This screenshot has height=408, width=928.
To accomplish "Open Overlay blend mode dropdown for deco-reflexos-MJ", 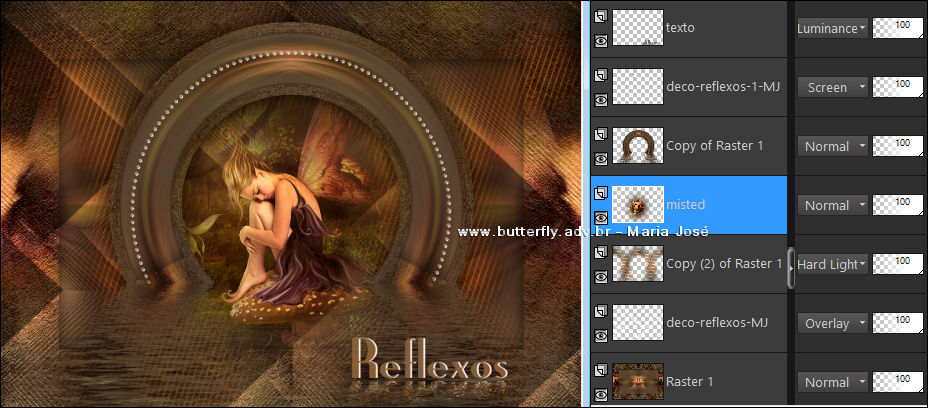I will click(832, 323).
